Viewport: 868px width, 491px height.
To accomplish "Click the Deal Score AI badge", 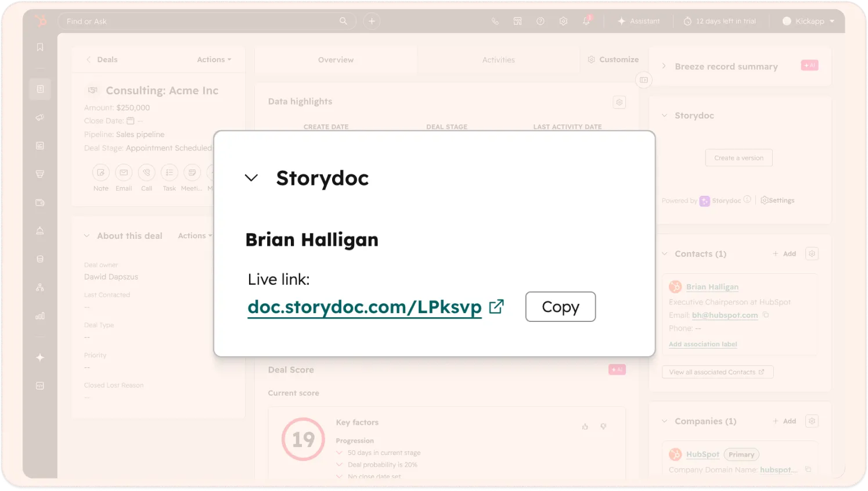I will 617,370.
